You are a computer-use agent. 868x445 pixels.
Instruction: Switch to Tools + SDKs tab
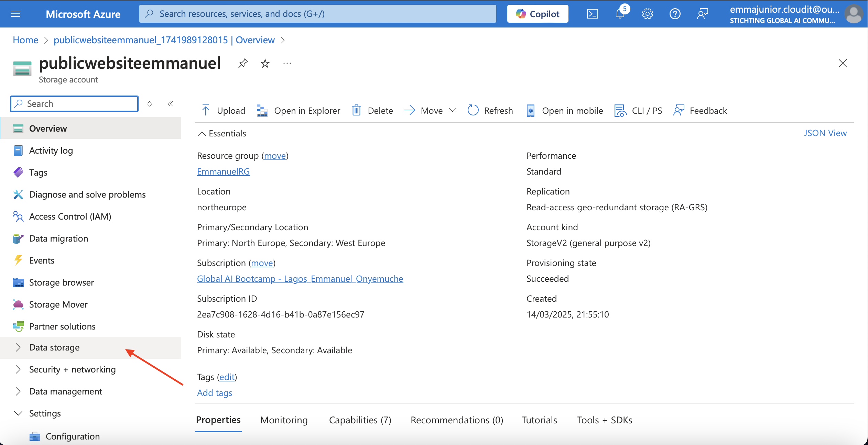point(605,420)
